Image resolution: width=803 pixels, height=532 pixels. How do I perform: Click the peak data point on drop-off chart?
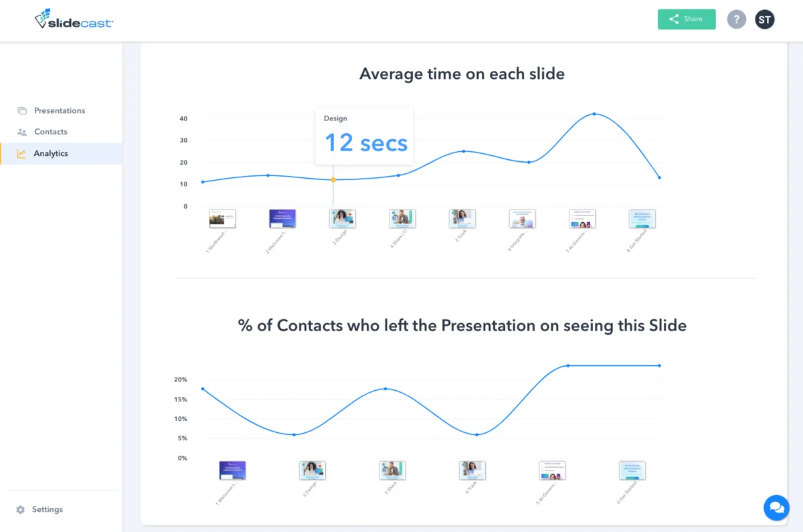point(567,365)
